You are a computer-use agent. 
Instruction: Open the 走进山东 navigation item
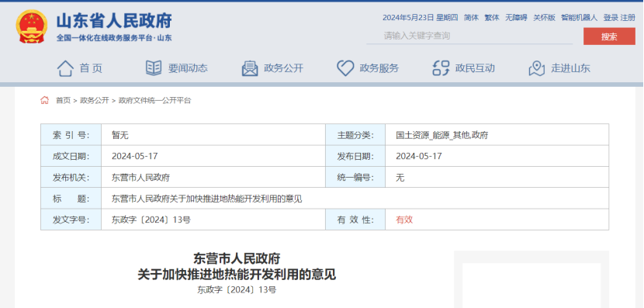coord(570,68)
